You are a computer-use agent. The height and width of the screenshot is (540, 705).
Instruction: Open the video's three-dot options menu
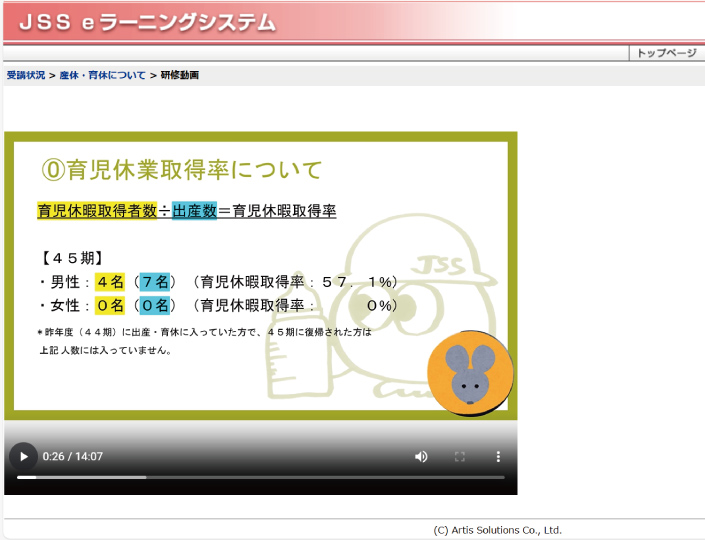pos(498,457)
